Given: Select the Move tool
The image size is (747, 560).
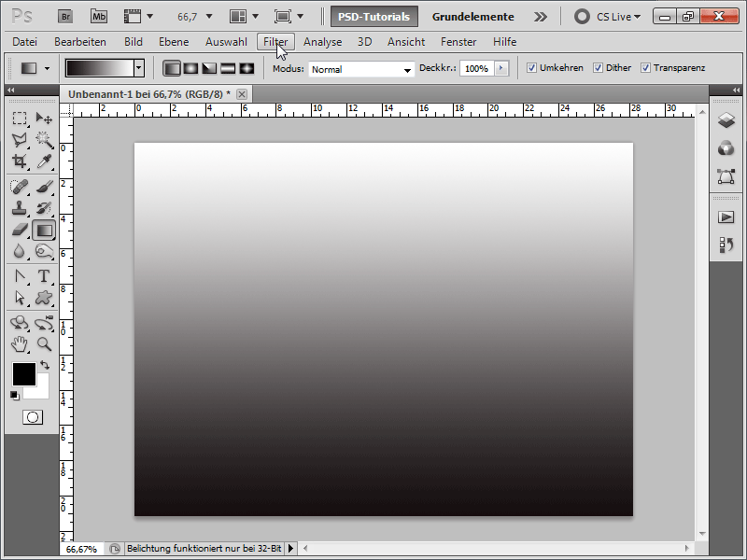Looking at the screenshot, I should 44,118.
